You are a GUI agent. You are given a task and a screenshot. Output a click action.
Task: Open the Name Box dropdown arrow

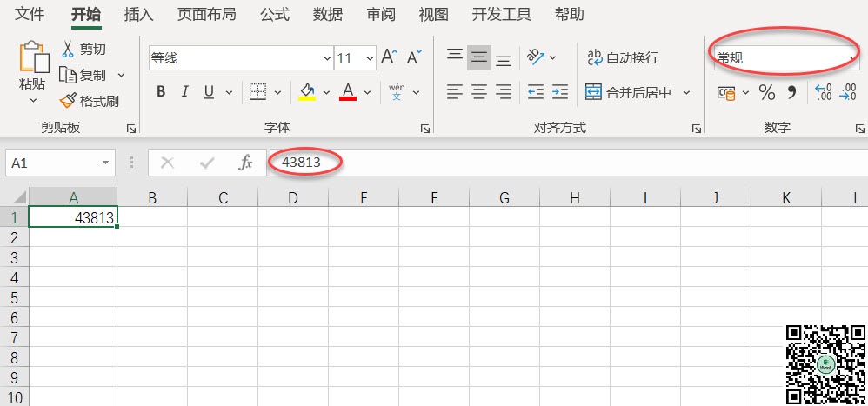(x=106, y=163)
